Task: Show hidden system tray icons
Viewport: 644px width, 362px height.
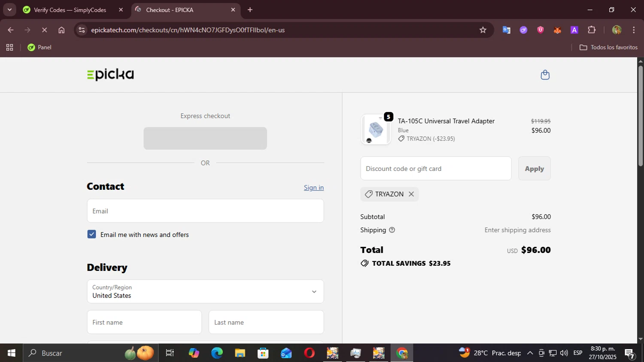Action: [530, 353]
